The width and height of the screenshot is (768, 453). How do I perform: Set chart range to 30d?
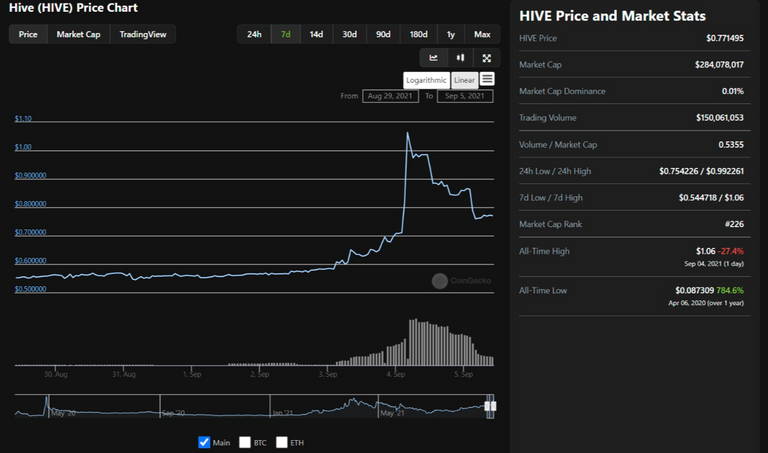[x=350, y=34]
